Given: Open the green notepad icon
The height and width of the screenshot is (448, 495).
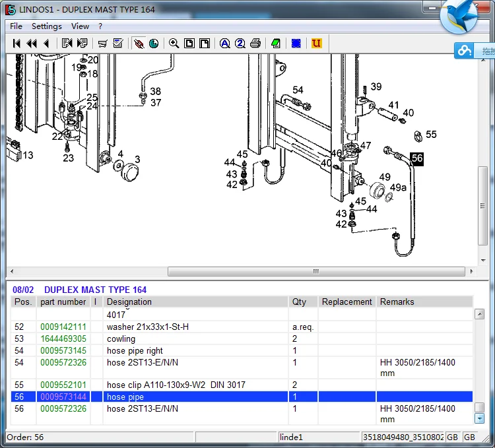Looking at the screenshot, I should point(276,44).
